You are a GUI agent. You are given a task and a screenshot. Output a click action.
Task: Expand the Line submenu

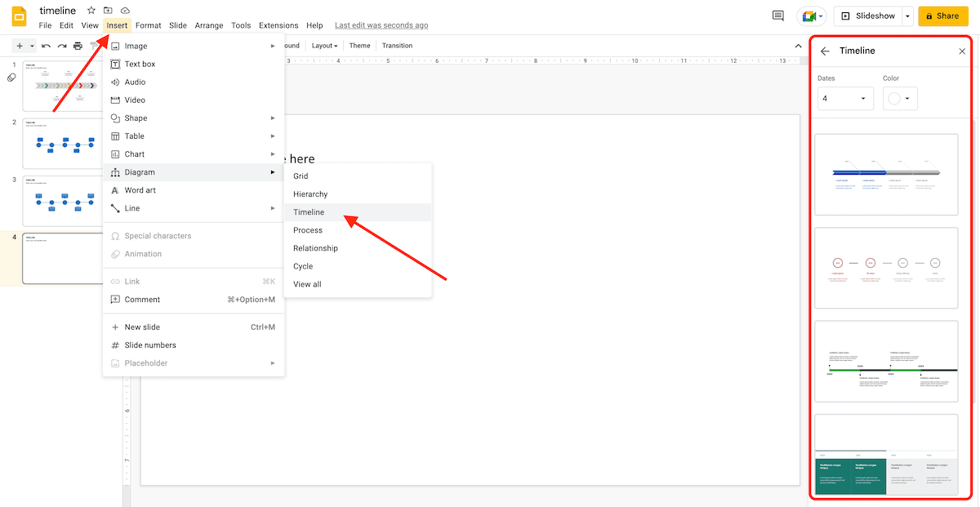(131, 208)
